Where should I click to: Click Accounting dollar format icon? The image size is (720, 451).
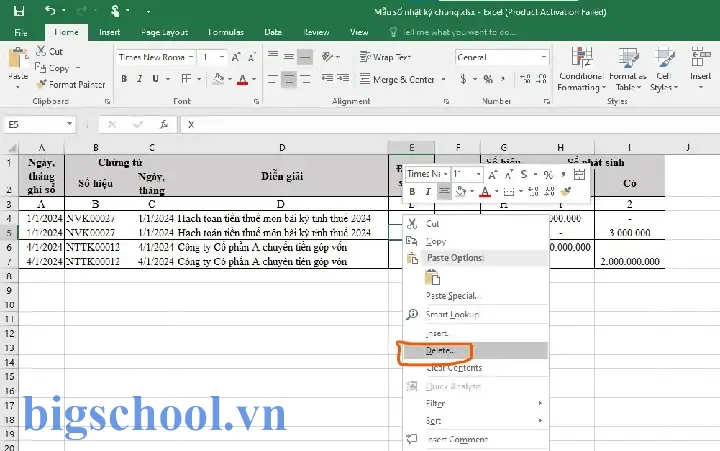click(463, 79)
